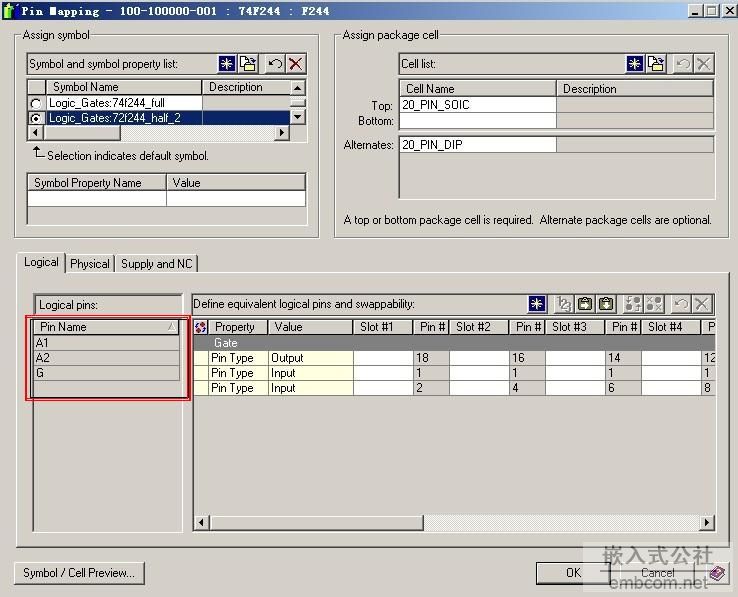Select logical pin A1 in the list
738x597 pixels.
click(106, 343)
